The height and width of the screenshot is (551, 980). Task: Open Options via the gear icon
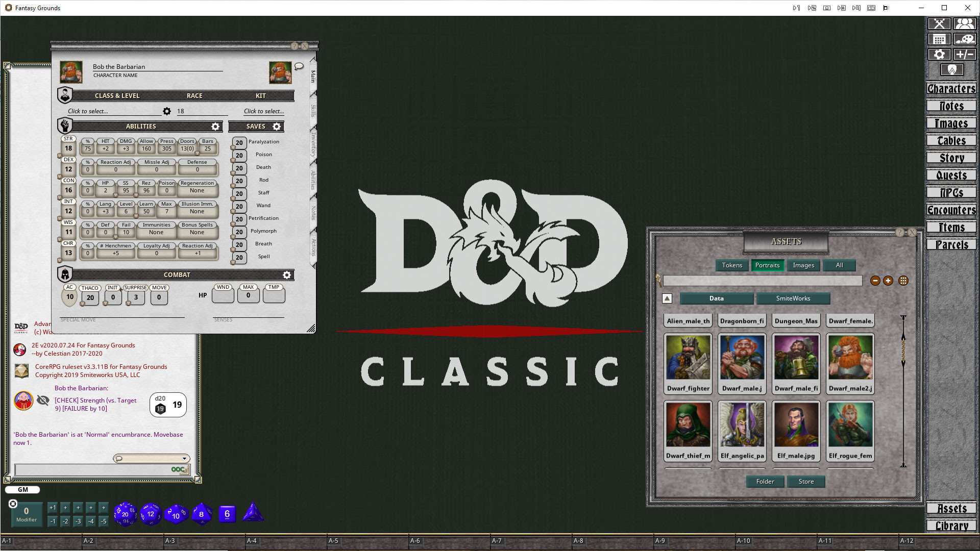pos(940,54)
